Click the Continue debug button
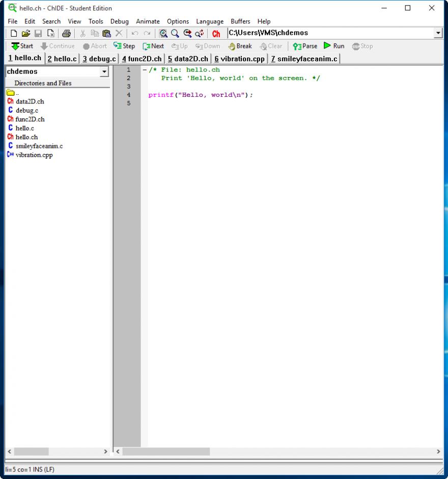This screenshot has height=479, width=448. click(x=58, y=46)
